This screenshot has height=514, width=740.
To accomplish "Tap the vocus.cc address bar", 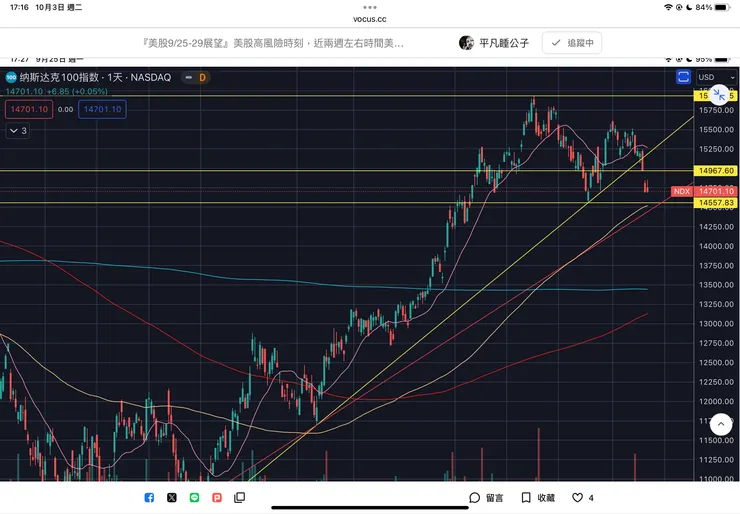I will [370, 19].
